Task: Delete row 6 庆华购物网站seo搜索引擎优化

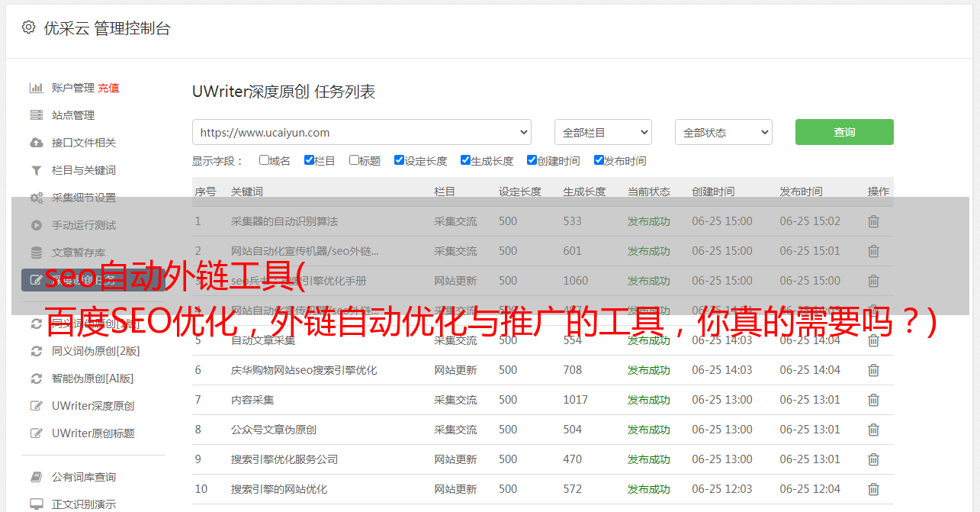Action: [873, 370]
